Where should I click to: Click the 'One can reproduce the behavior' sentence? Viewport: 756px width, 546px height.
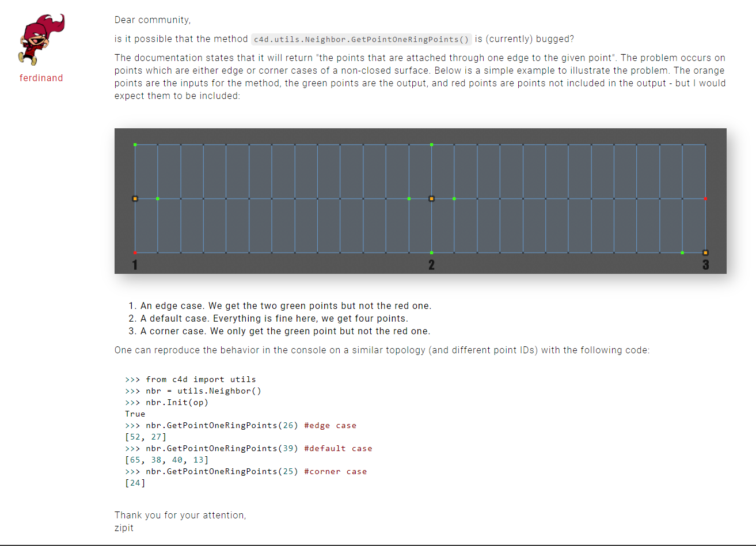point(382,350)
